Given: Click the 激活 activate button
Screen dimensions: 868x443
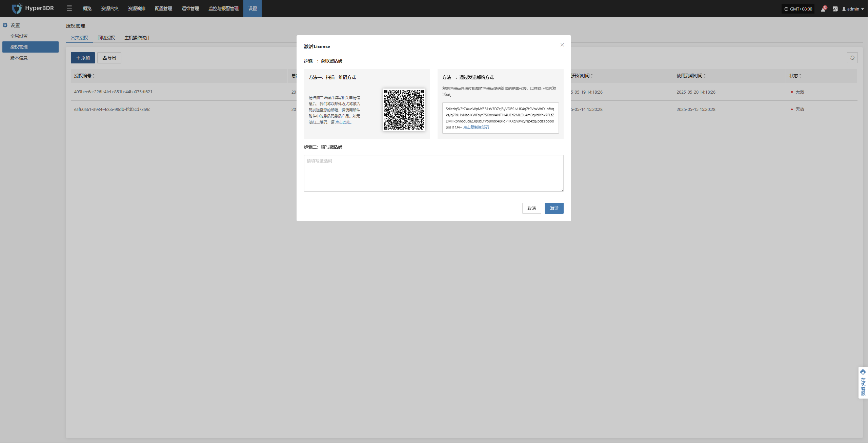Looking at the screenshot, I should point(554,208).
